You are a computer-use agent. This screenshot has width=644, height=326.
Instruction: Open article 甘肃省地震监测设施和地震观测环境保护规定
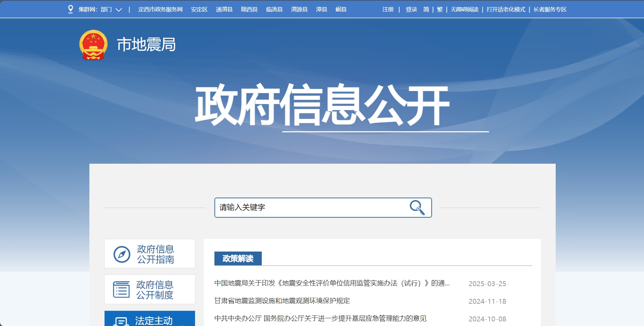pos(282,301)
